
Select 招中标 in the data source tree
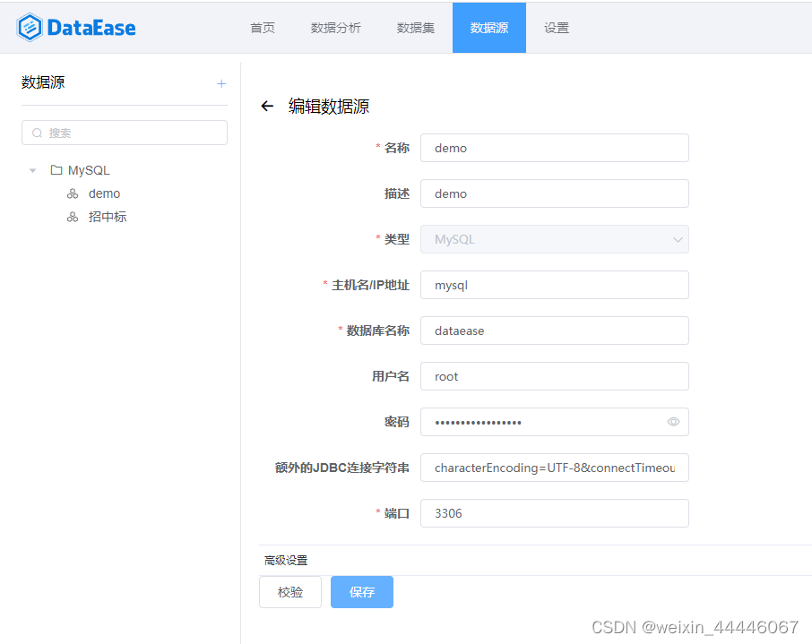[x=108, y=217]
